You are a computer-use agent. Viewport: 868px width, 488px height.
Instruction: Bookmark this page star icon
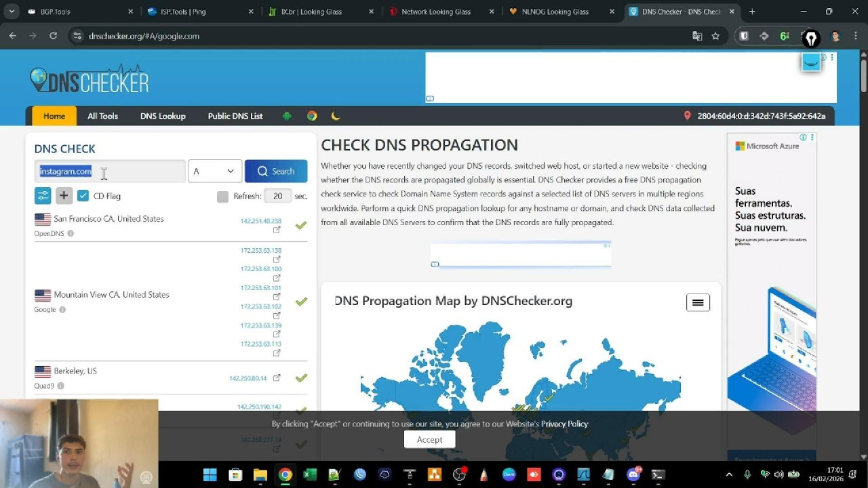(x=715, y=36)
